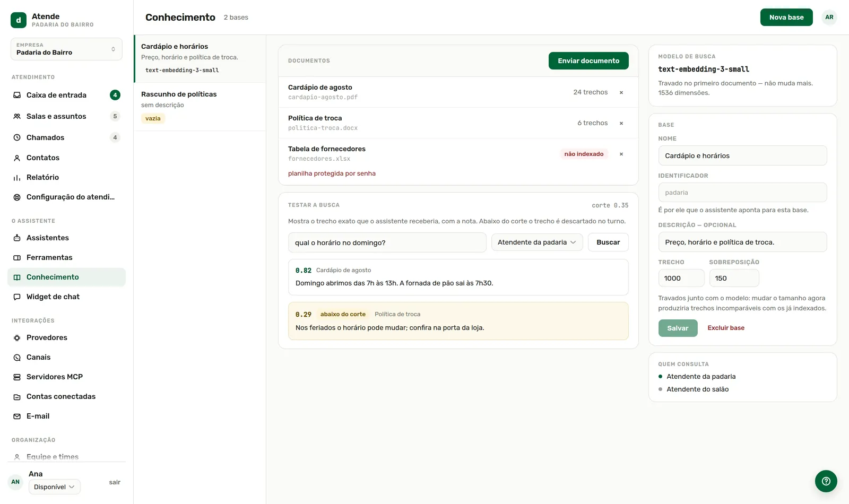Click the search test query field
Viewport: 849px width, 504px height.
point(387,242)
